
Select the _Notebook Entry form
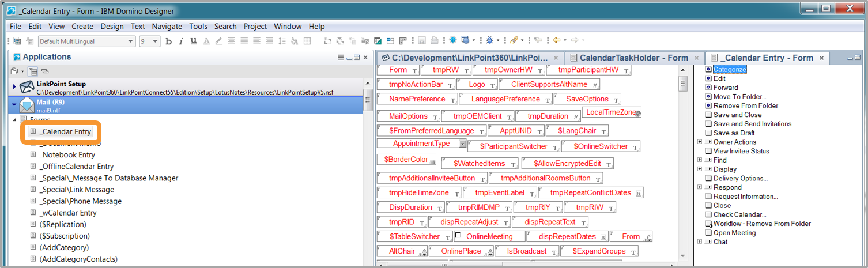[x=67, y=154]
